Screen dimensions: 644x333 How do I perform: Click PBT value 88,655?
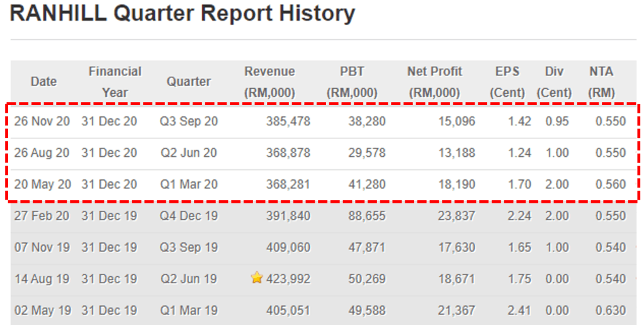[x=367, y=216]
